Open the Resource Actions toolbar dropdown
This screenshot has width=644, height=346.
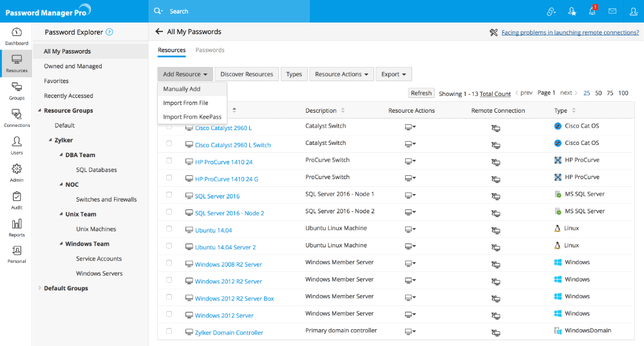click(x=341, y=74)
